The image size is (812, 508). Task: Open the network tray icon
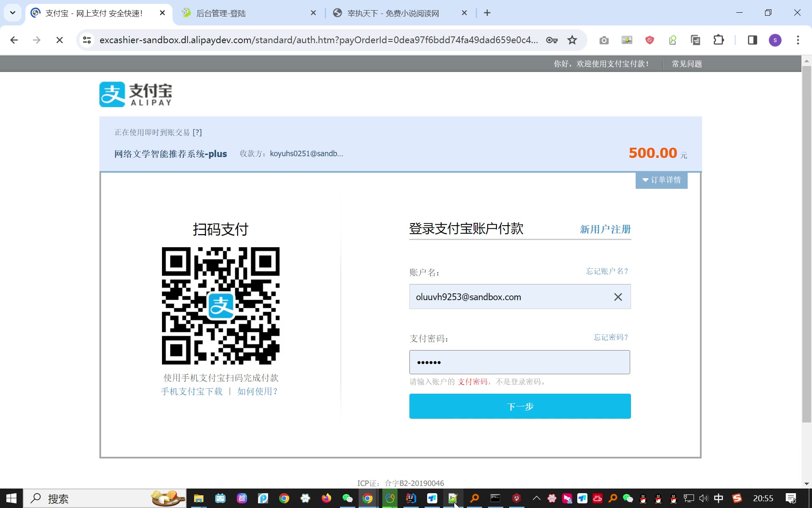(x=689, y=498)
